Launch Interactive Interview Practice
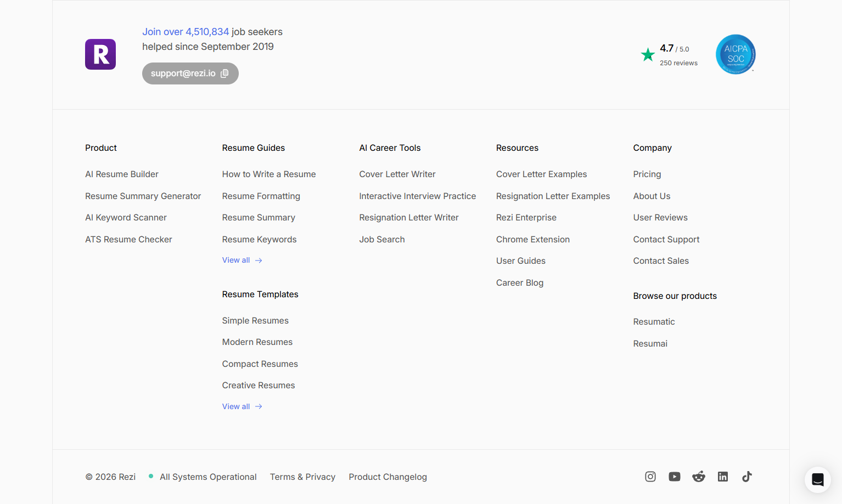 418,196
